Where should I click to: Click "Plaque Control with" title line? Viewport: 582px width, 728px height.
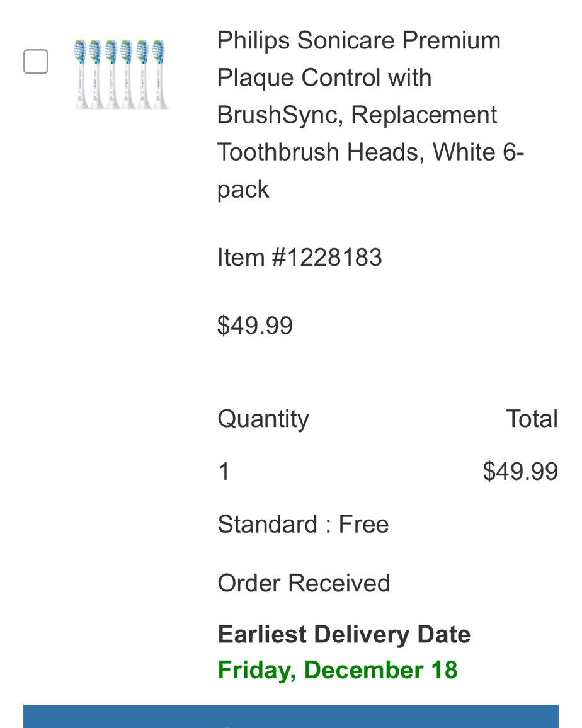(324, 78)
